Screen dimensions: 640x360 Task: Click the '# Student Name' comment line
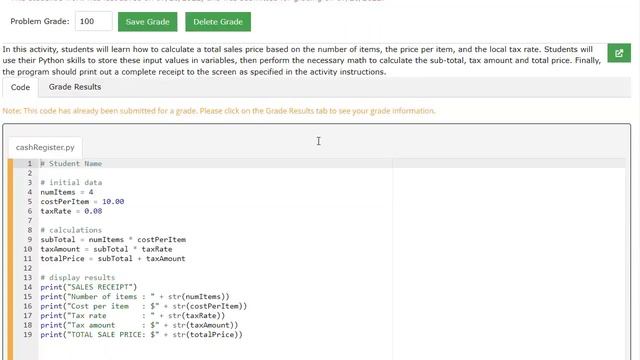(71, 164)
